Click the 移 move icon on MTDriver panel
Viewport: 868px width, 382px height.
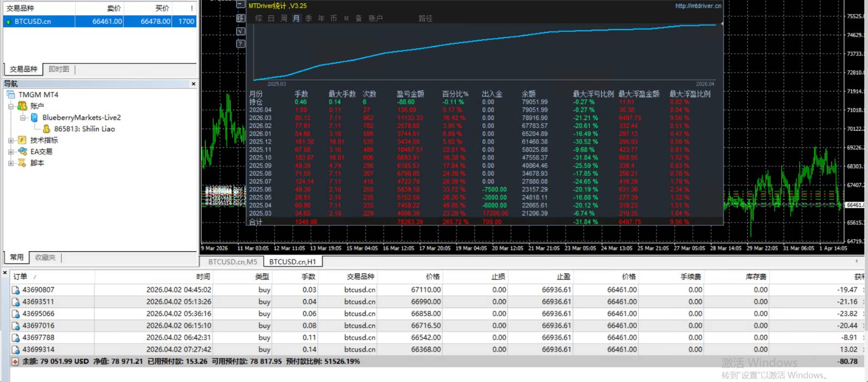pos(241,18)
